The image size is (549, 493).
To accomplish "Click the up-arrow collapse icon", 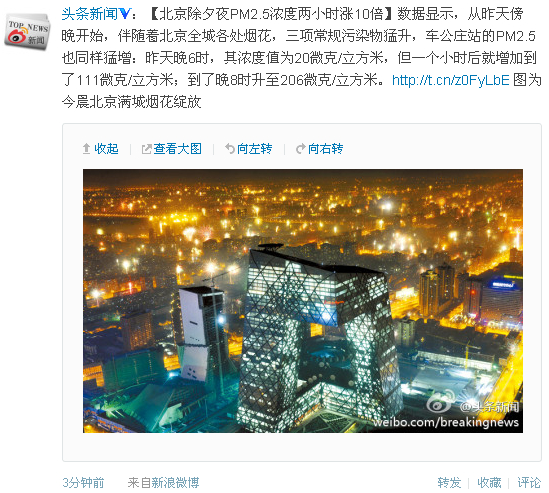I will [x=86, y=149].
